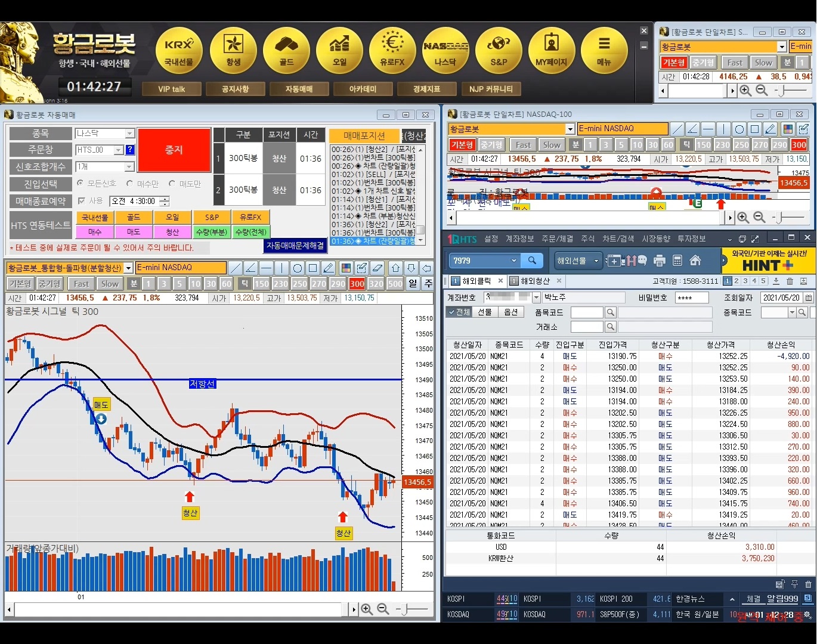Select the 매수만 radio button
The height and width of the screenshot is (644, 817).
(x=130, y=184)
